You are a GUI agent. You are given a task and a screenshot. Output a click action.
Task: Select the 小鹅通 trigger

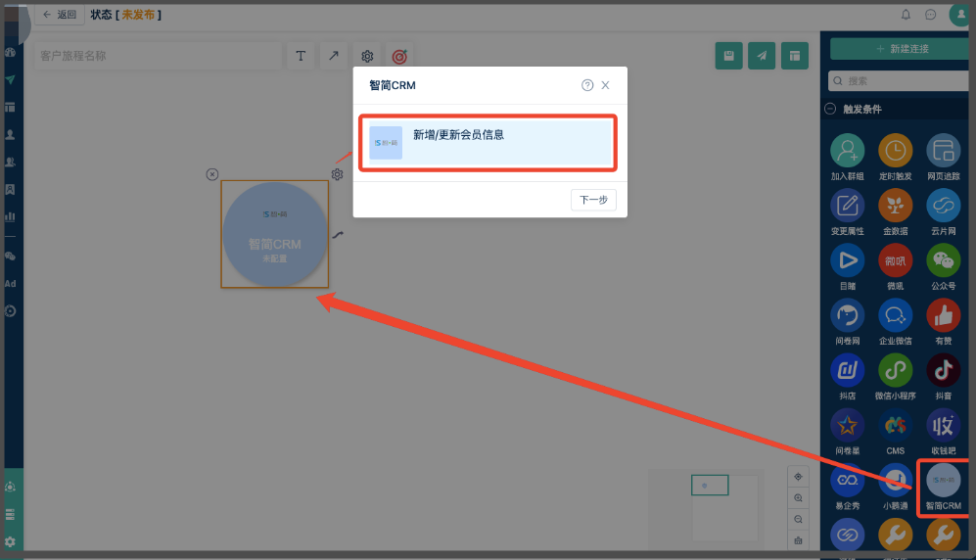[895, 488]
